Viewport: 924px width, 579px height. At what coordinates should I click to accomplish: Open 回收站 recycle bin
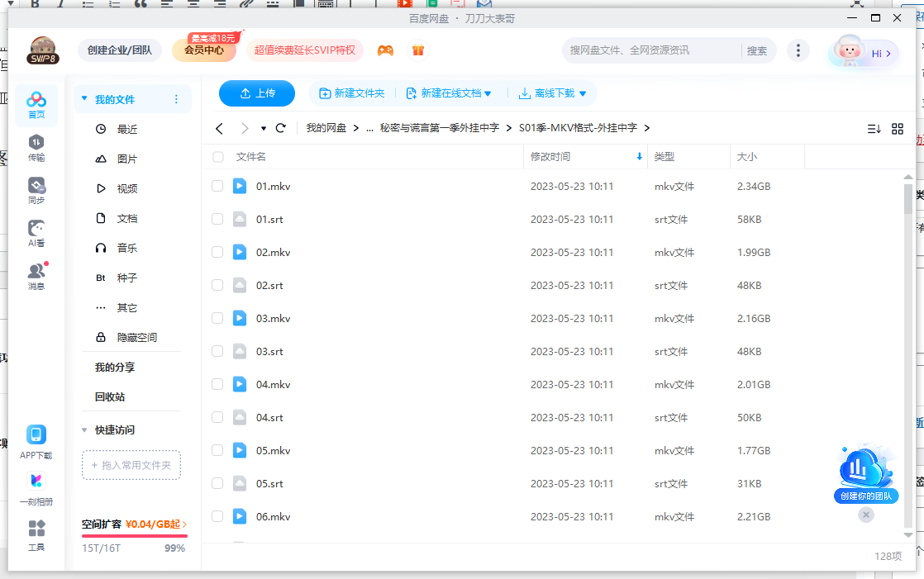tap(110, 397)
